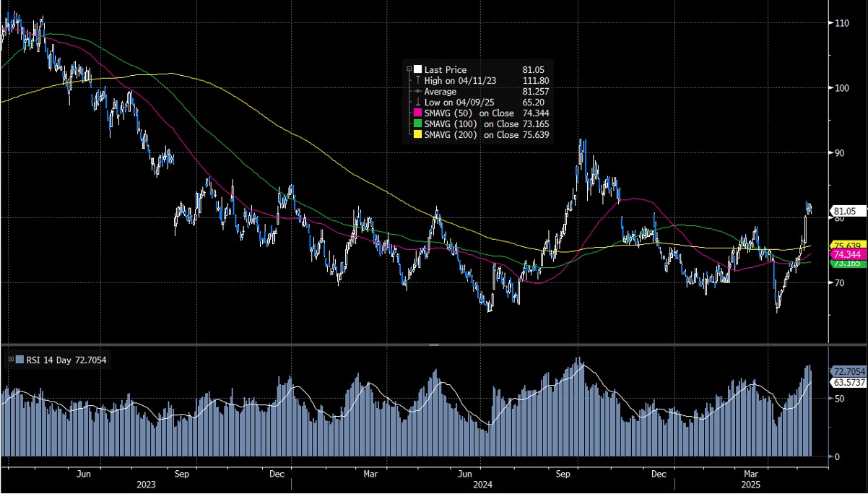This screenshot has width=868, height=494.
Task: Click the green SMAVG (100) swatch
Action: pos(417,124)
